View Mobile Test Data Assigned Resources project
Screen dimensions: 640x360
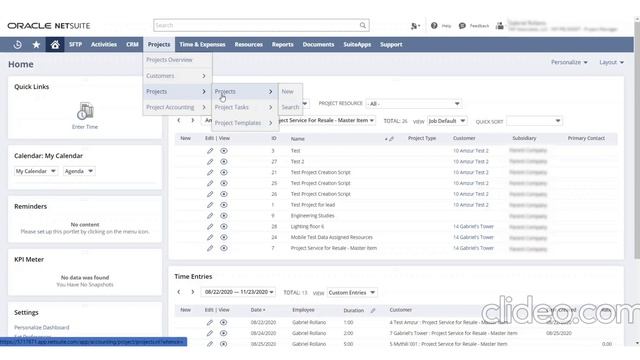tap(224, 237)
